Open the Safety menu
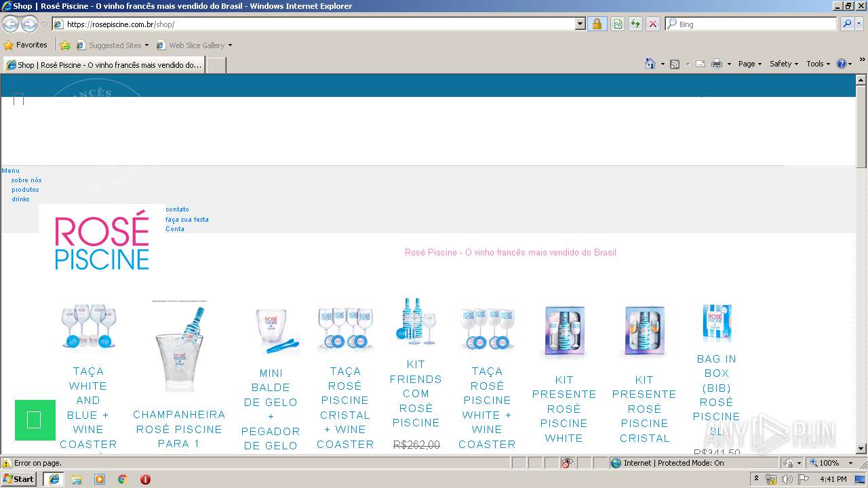Viewport: 868px width, 488px height. pos(784,64)
